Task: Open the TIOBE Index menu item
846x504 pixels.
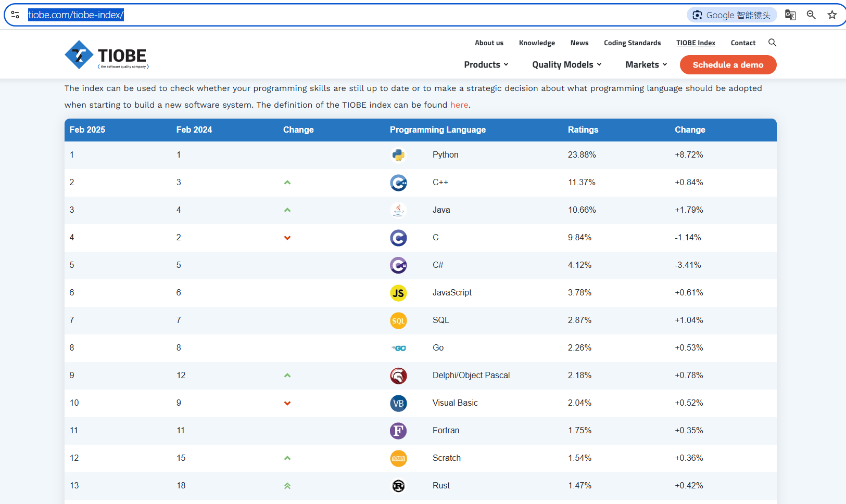Action: [696, 43]
